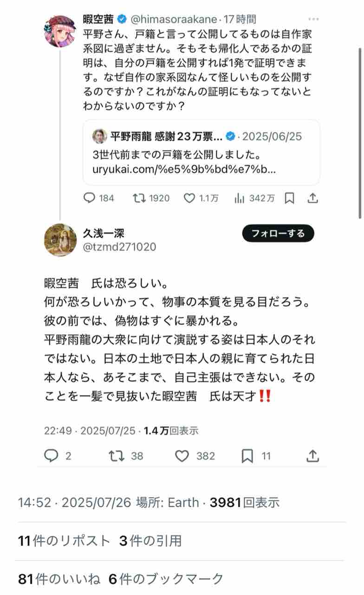Click the フォローする button
Image resolution: width=364 pixels, height=595 pixels.
278,233
